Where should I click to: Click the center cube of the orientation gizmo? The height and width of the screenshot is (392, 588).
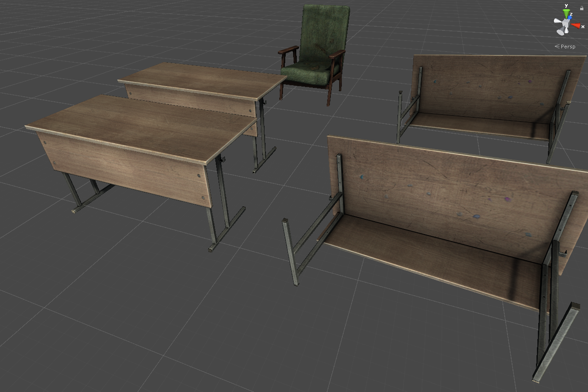pos(567,23)
